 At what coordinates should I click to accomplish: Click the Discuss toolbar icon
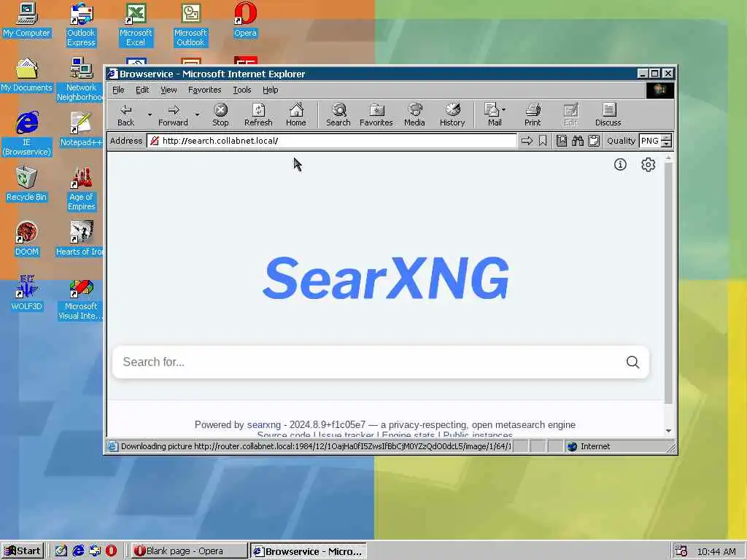[x=608, y=114]
